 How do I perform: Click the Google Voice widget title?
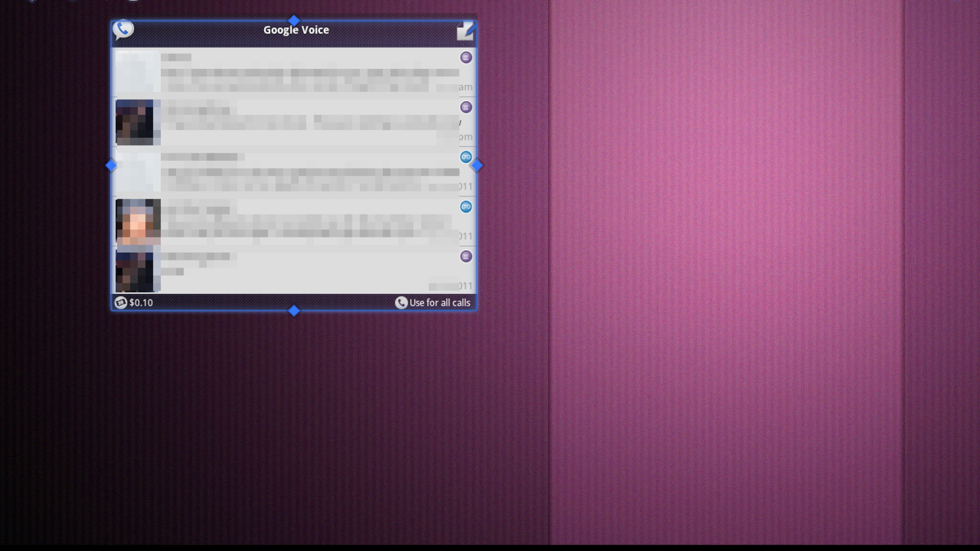[296, 30]
